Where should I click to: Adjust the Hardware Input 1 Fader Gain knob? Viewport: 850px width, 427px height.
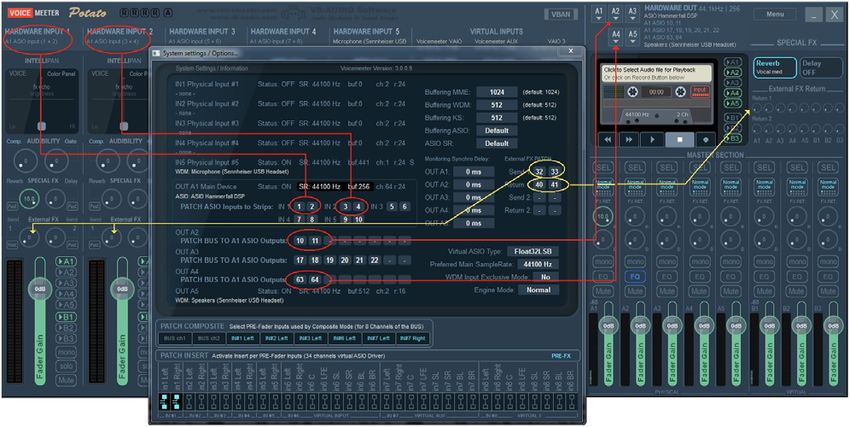click(x=41, y=289)
